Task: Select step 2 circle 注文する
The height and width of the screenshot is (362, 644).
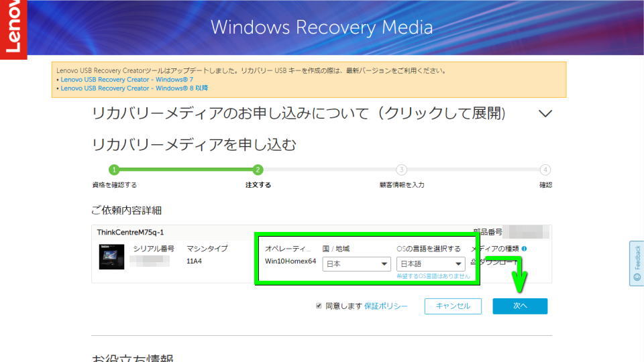Action: (x=258, y=170)
